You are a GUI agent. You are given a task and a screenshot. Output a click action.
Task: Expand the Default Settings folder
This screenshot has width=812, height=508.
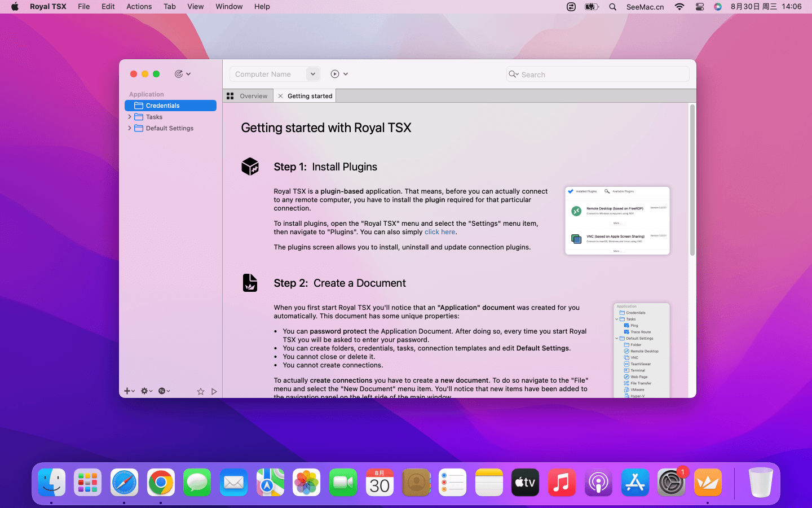130,128
